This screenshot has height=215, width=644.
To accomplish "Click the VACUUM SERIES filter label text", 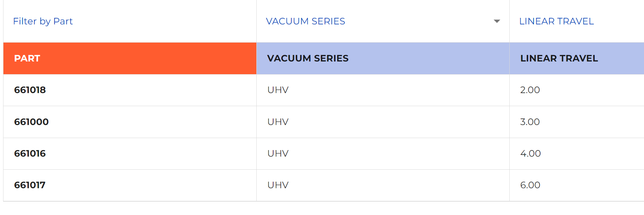I will [x=305, y=21].
